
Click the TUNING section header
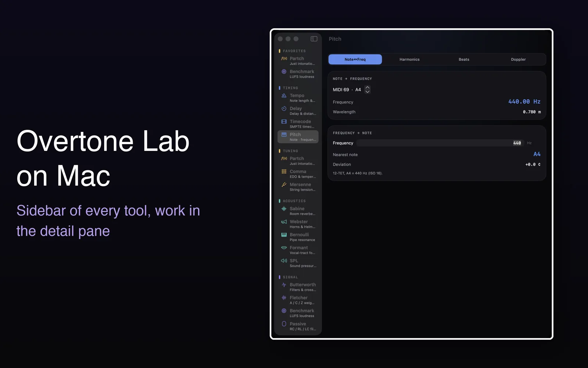tap(290, 151)
